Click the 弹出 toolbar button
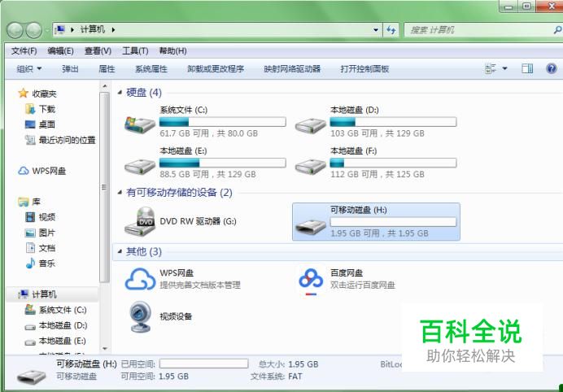 tap(70, 68)
